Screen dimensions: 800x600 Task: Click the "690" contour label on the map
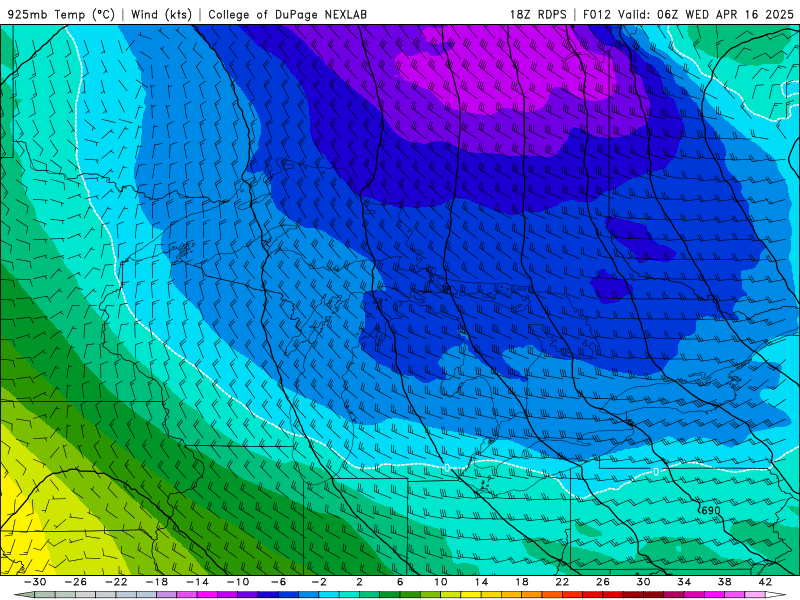pyautogui.click(x=711, y=510)
